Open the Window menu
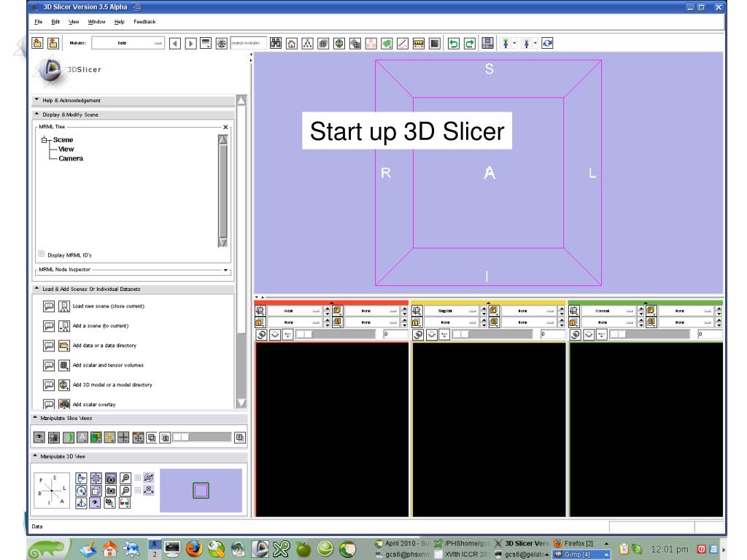The height and width of the screenshot is (560, 747). [x=96, y=22]
